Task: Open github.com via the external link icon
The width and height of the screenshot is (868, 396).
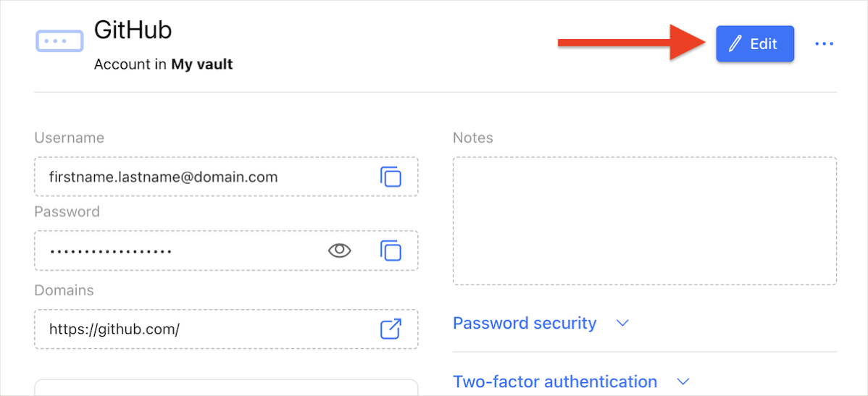Action: [391, 329]
